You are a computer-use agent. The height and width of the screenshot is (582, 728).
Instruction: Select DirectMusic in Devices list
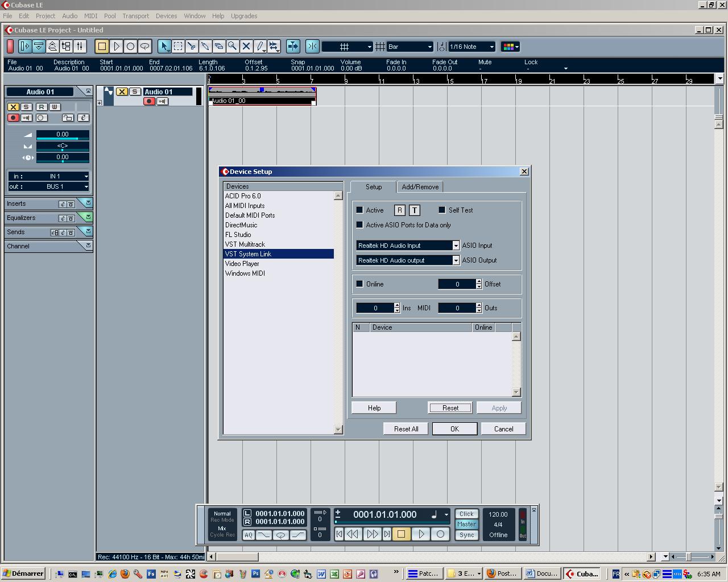[x=279, y=225]
